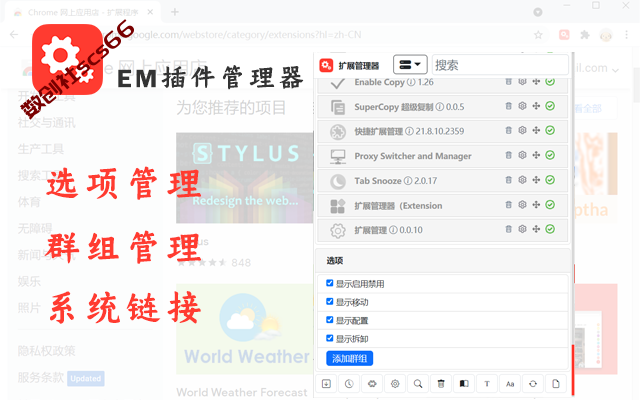Click info icon next to Tab Snooze
Screen dimensions: 640x400
tap(408, 180)
